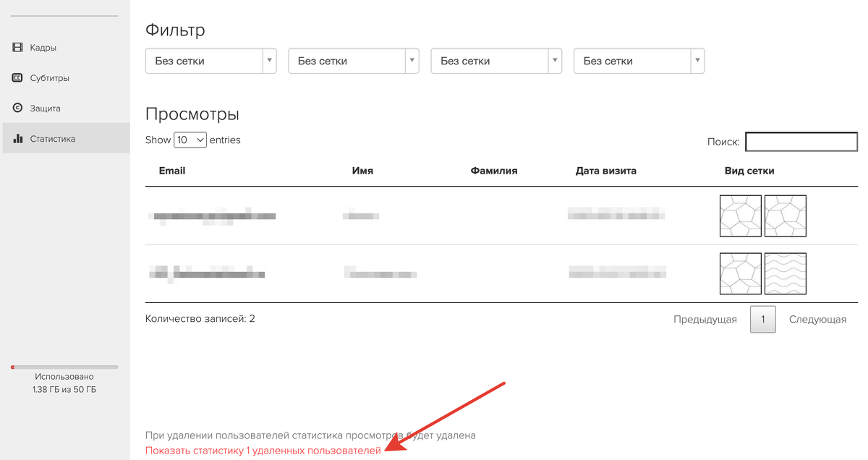
Task: Click the Количество записей: 2 text
Action: click(200, 318)
